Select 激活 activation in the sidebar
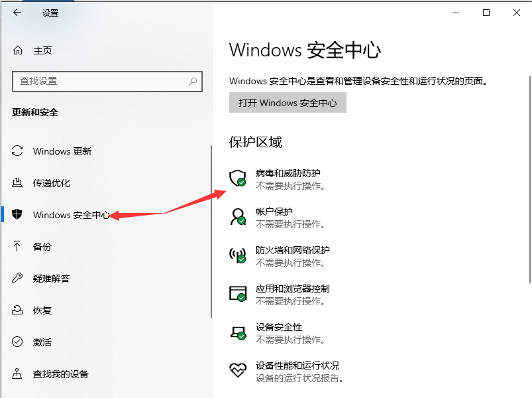Image resolution: width=532 pixels, height=398 pixels. pyautogui.click(x=42, y=342)
